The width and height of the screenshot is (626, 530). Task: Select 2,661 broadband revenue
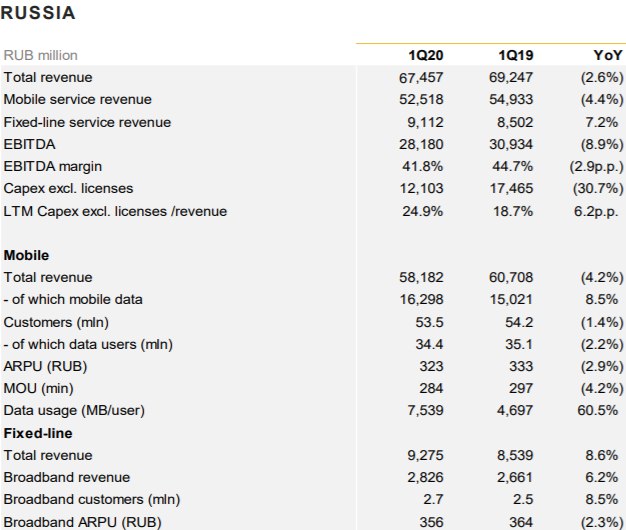click(515, 477)
